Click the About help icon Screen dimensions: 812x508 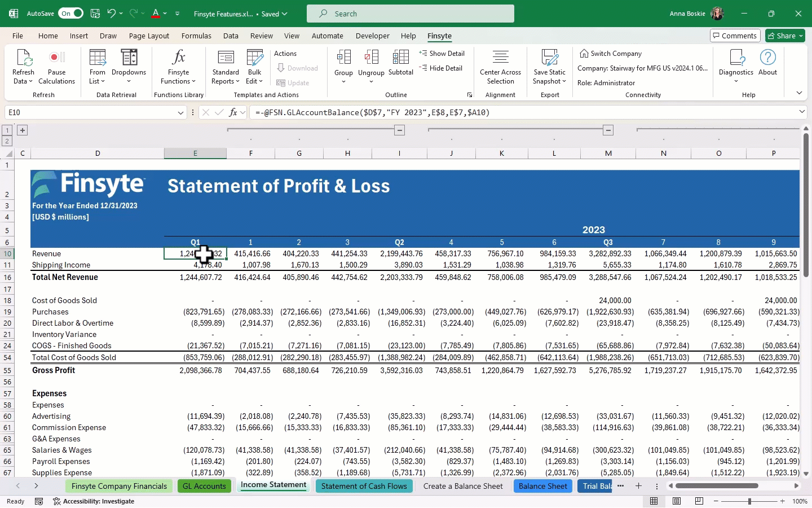pyautogui.click(x=768, y=58)
